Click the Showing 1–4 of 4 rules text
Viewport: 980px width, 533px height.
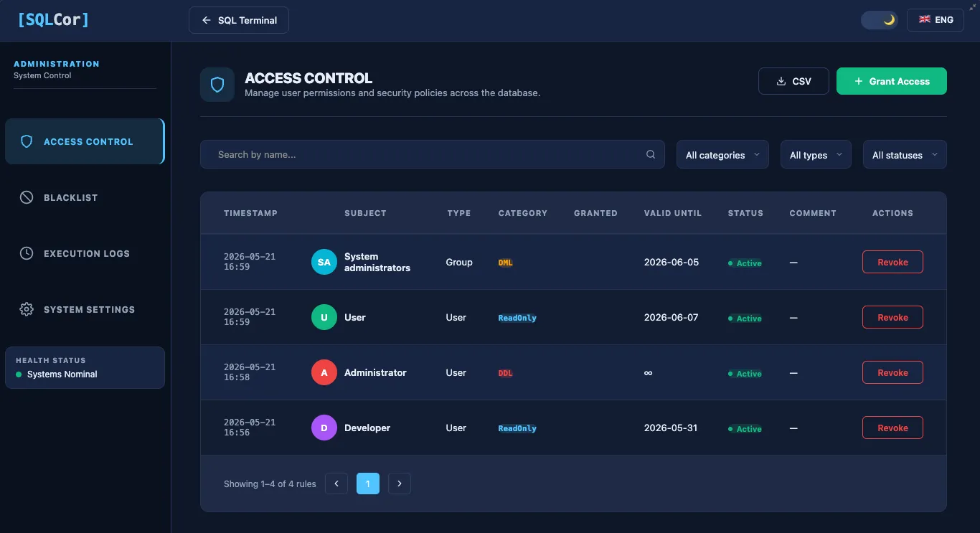point(270,484)
